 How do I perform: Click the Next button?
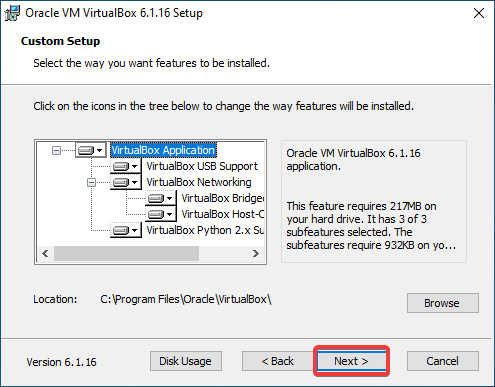(351, 361)
